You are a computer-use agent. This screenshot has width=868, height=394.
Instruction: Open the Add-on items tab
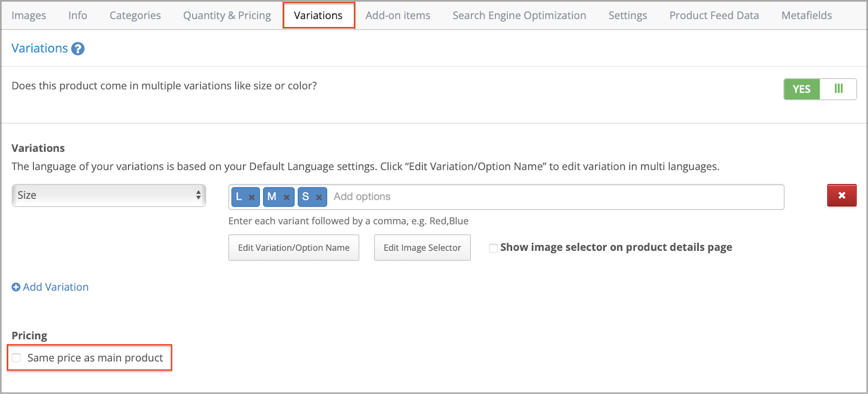pyautogui.click(x=398, y=15)
